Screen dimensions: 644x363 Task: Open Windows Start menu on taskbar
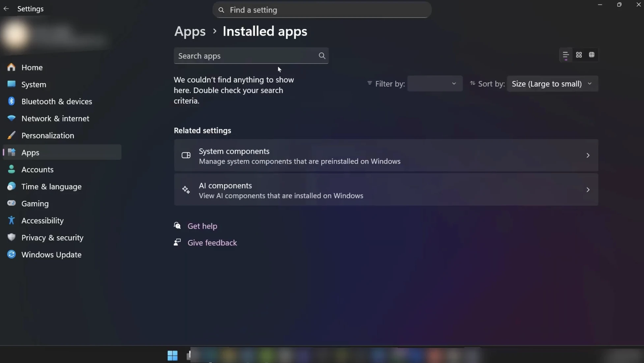coord(172,355)
